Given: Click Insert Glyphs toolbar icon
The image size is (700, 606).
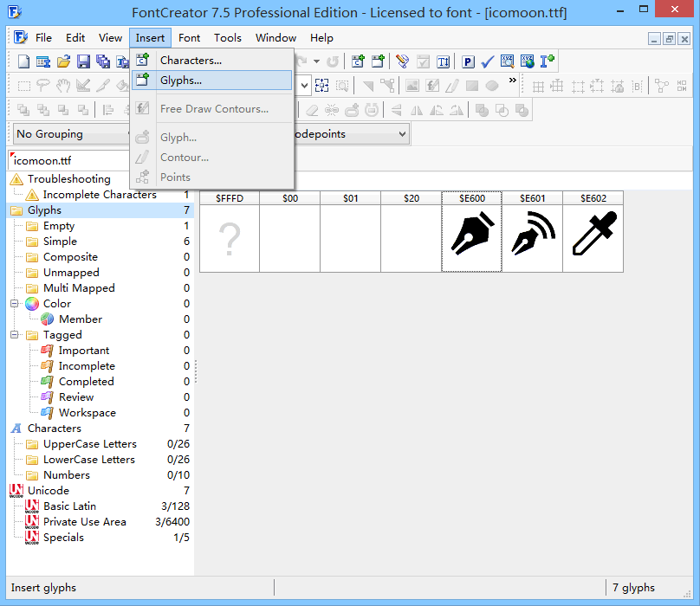Looking at the screenshot, I should 378,61.
